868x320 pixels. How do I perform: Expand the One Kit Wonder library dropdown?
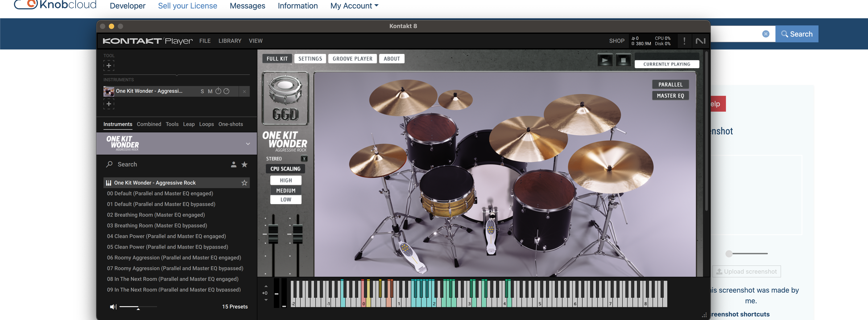(248, 144)
